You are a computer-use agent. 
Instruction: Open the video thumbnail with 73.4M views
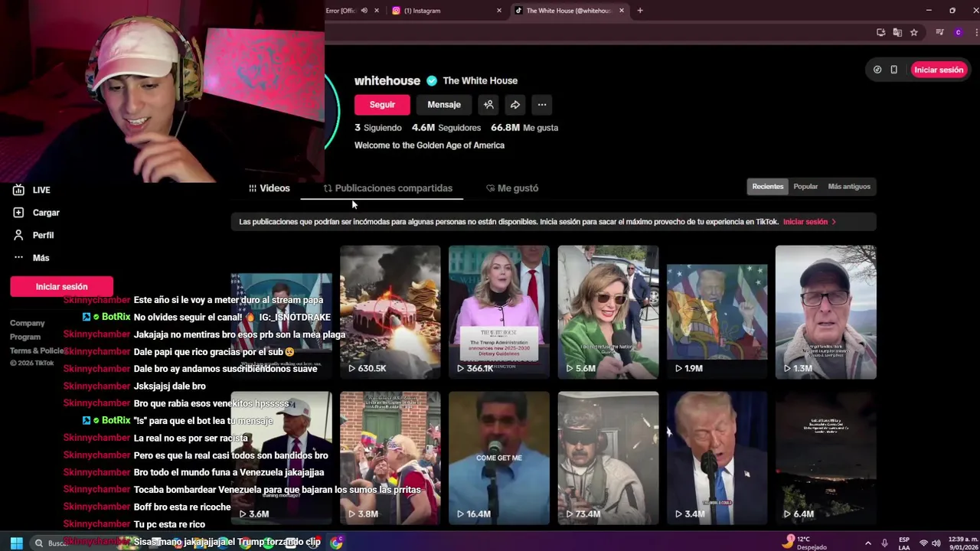608,458
